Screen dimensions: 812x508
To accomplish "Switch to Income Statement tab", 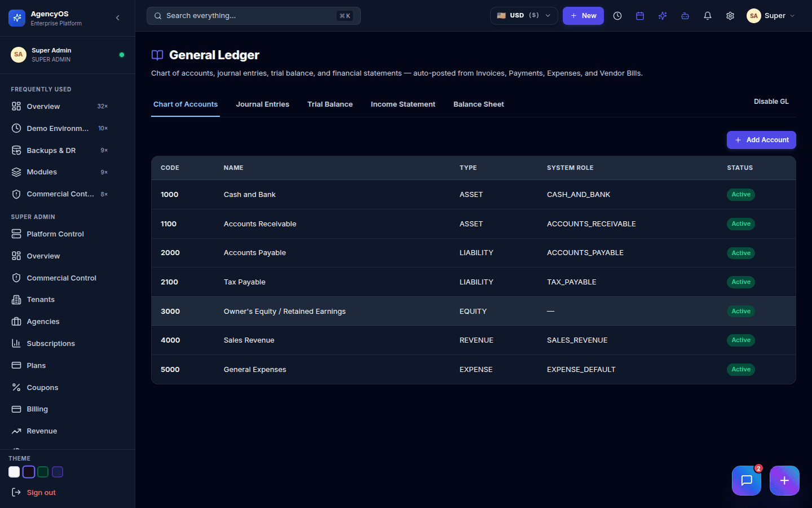I will 403,104.
